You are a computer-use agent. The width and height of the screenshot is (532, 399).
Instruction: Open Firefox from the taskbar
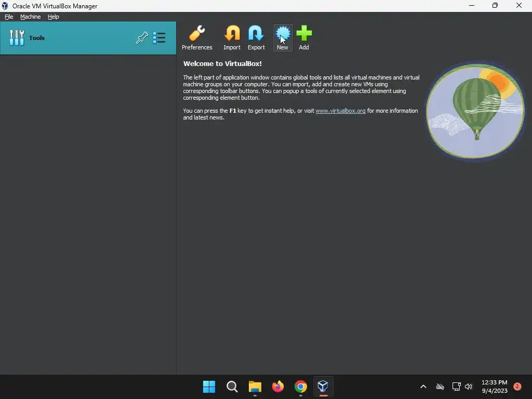click(x=278, y=387)
